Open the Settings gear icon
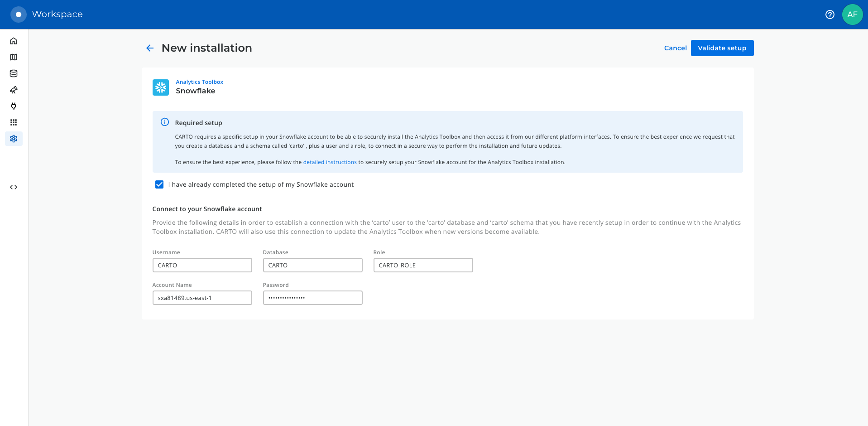Viewport: 868px width, 426px height. 14,139
